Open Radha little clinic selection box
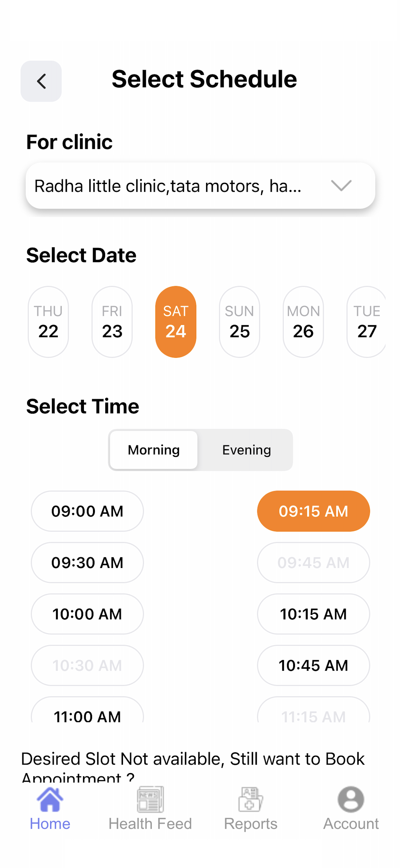This screenshot has width=401, height=868. point(200,186)
